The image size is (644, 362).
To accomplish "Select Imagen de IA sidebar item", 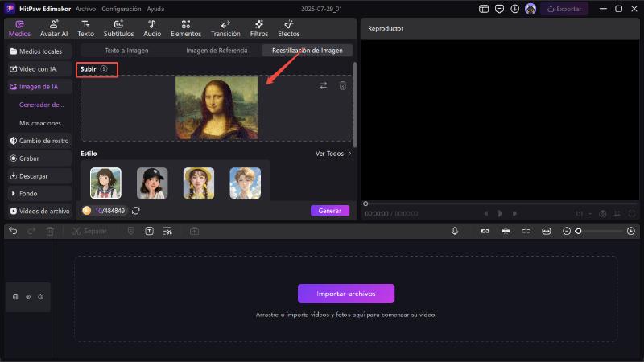I will point(39,87).
